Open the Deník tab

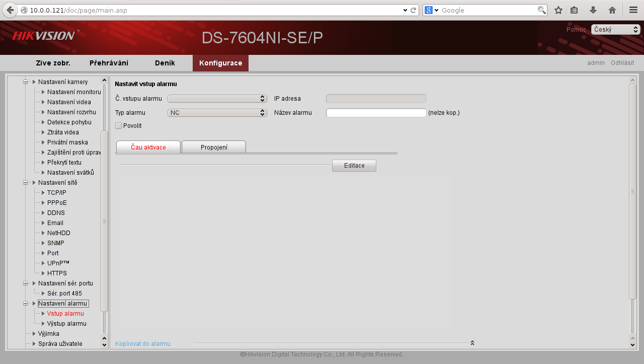tap(165, 63)
